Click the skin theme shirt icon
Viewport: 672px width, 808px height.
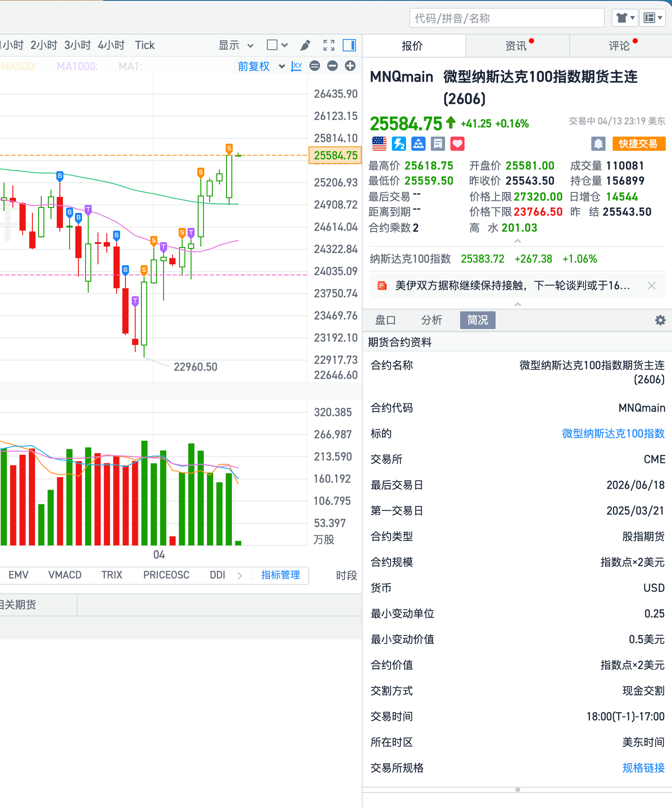[x=625, y=18]
